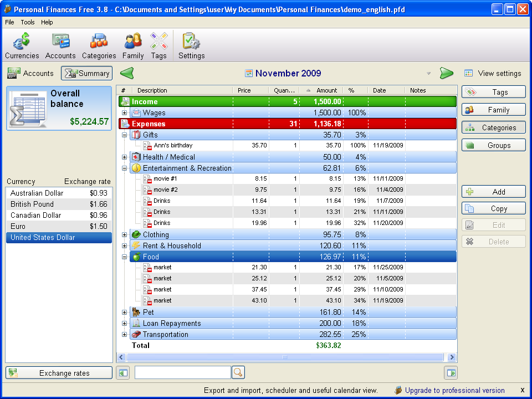
Task: Open the Accounts toolbar icon
Action: click(x=60, y=46)
